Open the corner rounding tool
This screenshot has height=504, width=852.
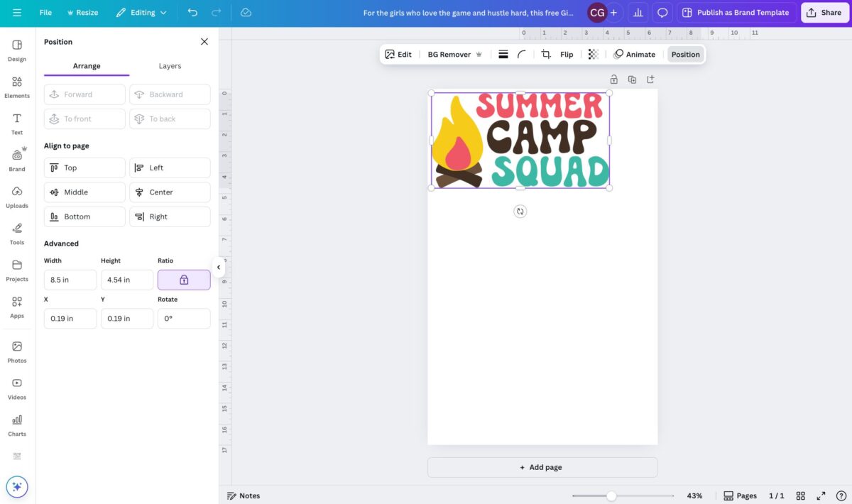pyautogui.click(x=522, y=54)
